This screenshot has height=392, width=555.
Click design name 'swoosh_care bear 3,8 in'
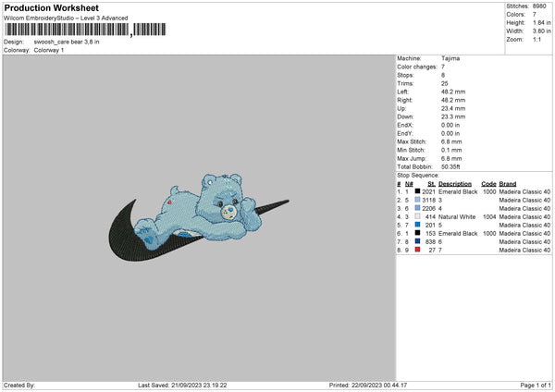coord(67,42)
